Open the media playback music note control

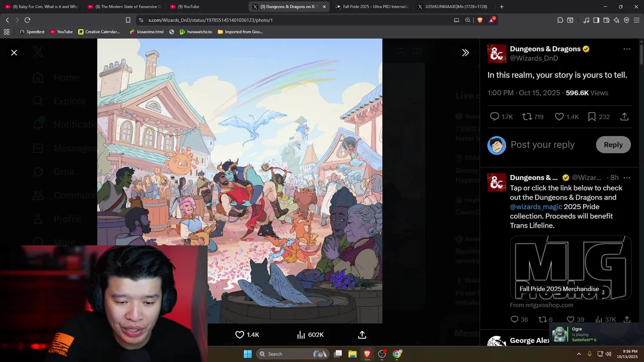(586, 20)
